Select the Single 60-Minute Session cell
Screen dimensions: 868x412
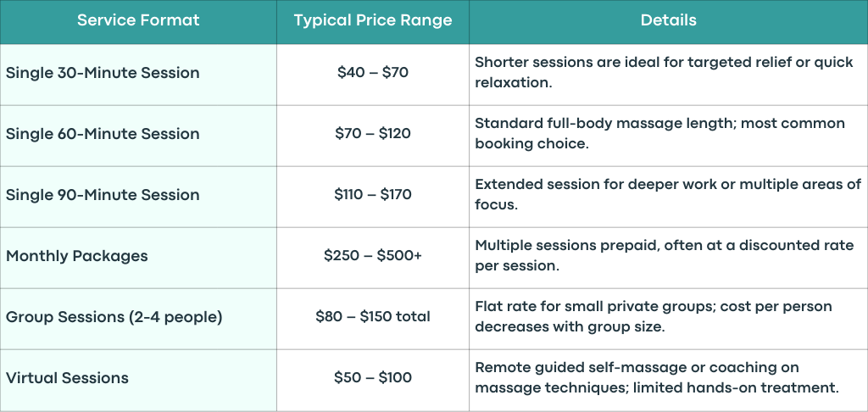[x=138, y=136]
